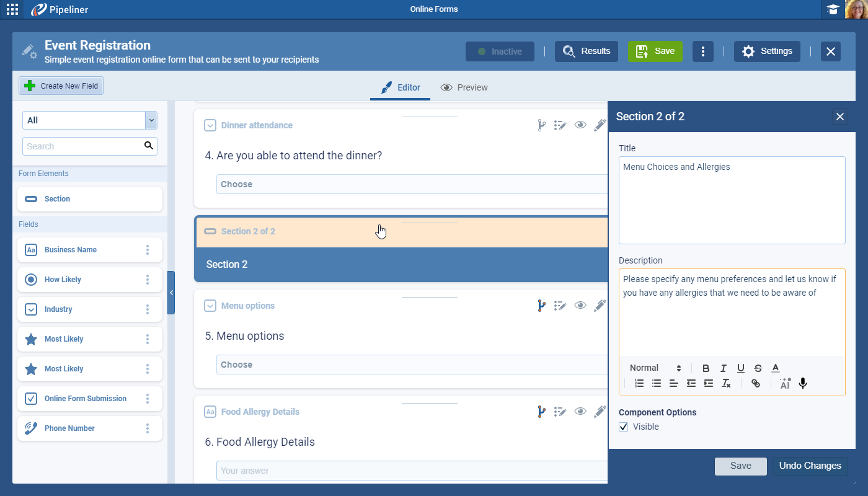
Task: Pick text color in editor toolbar
Action: pos(775,368)
